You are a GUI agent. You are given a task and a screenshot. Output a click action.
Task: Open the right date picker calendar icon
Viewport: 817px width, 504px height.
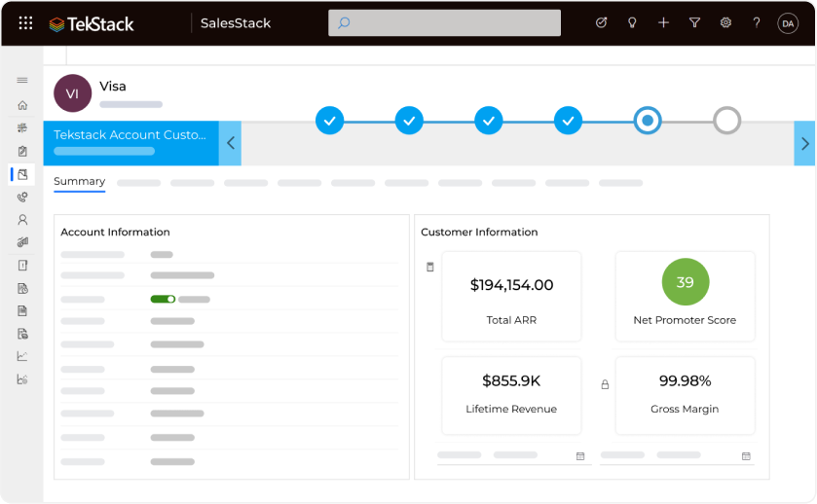tap(746, 456)
